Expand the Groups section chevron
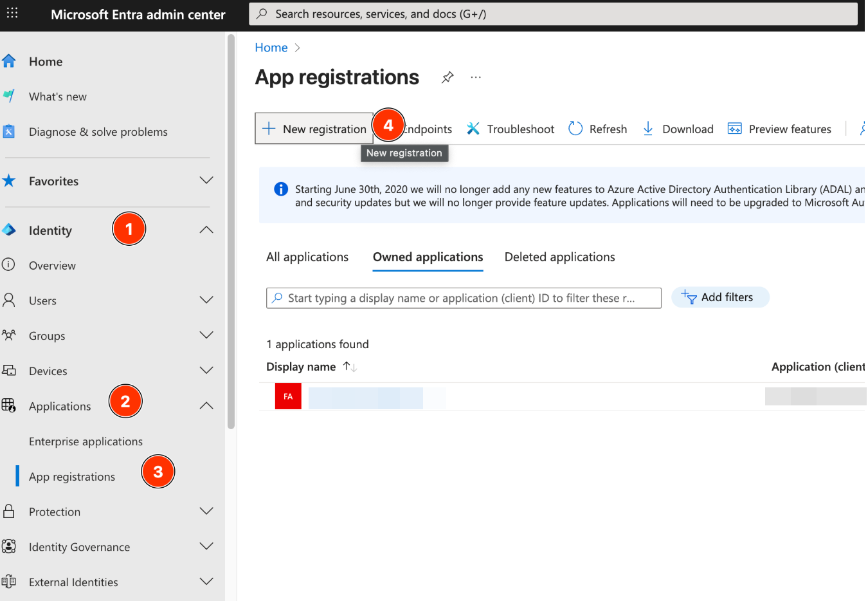868x601 pixels. (206, 335)
